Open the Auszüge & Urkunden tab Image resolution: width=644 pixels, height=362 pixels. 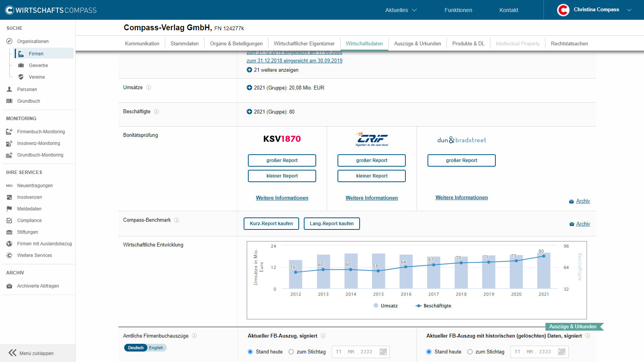click(417, 44)
